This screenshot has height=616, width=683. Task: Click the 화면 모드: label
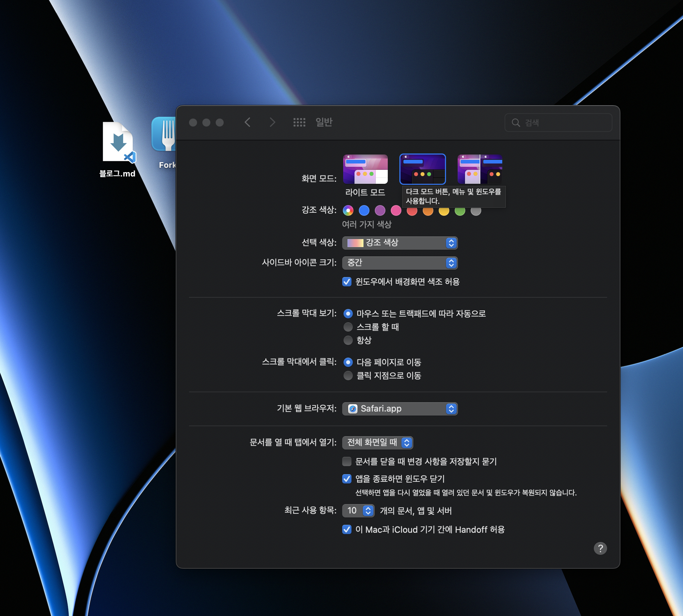(x=319, y=178)
